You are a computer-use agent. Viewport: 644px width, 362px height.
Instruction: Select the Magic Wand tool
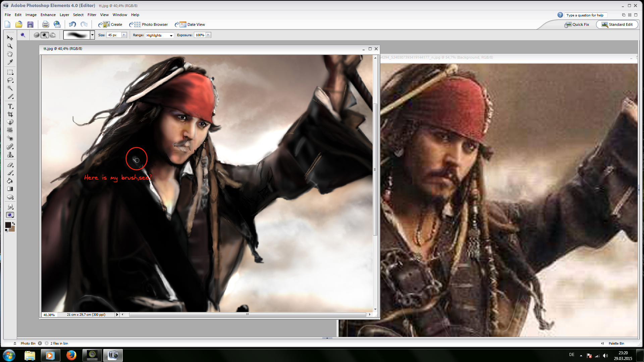10,88
